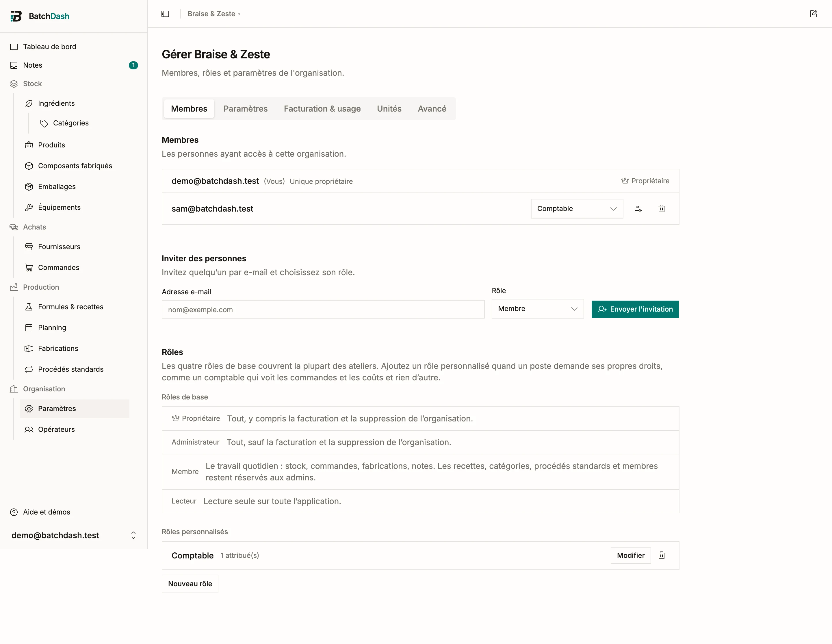Switch to the Facturation & usage tab
This screenshot has width=832, height=644.
[322, 109]
